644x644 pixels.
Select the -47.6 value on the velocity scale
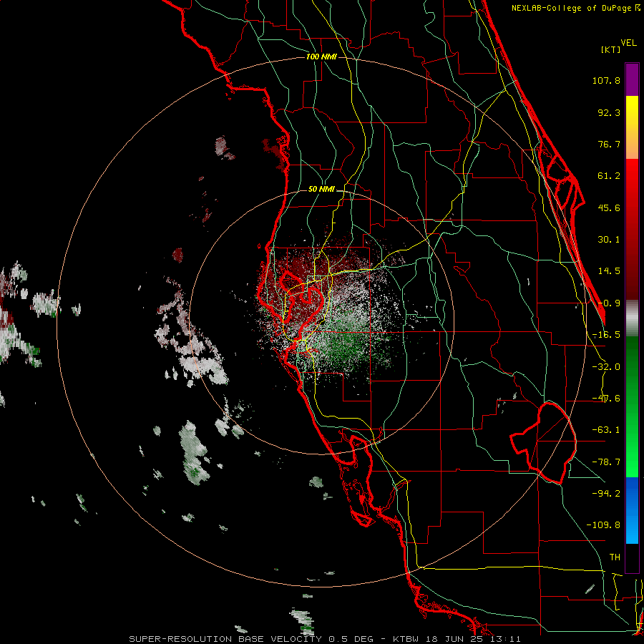pyautogui.click(x=606, y=399)
